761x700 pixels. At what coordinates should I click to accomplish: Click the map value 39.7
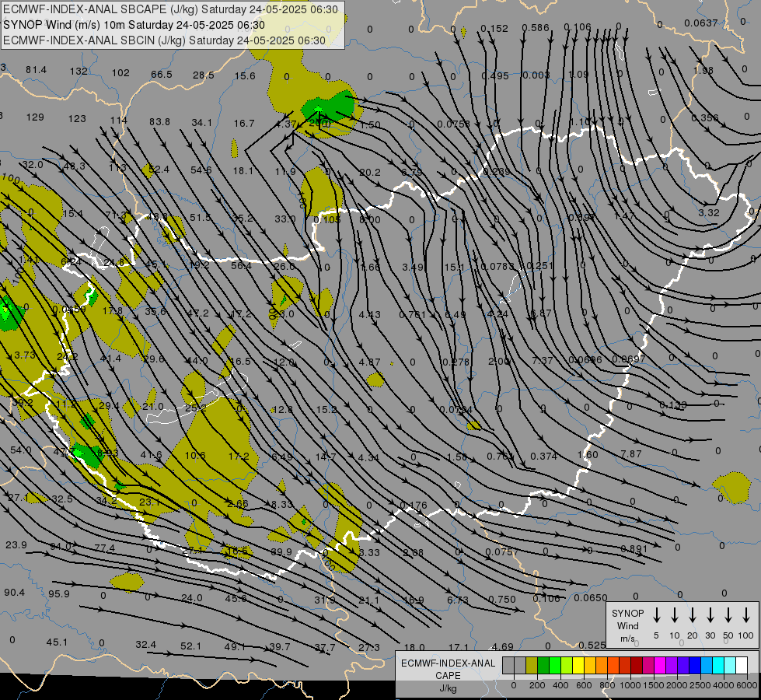(x=280, y=647)
